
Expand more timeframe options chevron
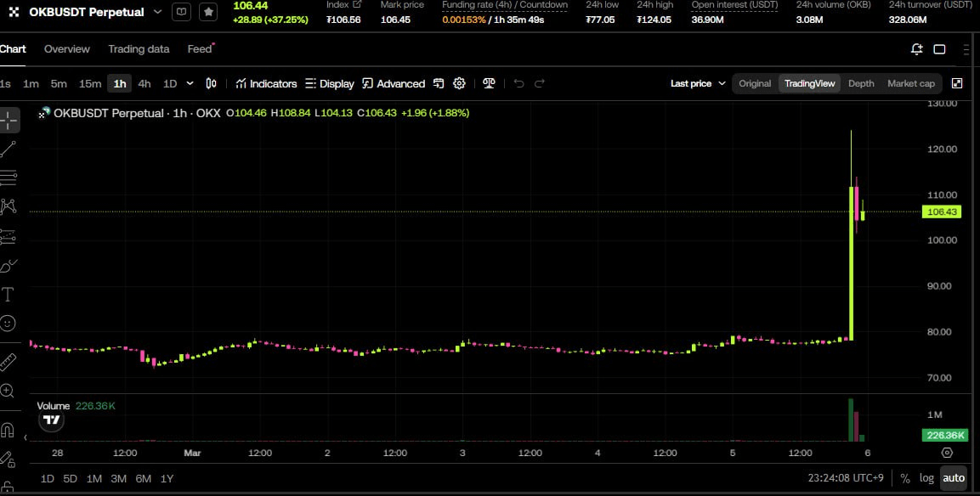[190, 83]
